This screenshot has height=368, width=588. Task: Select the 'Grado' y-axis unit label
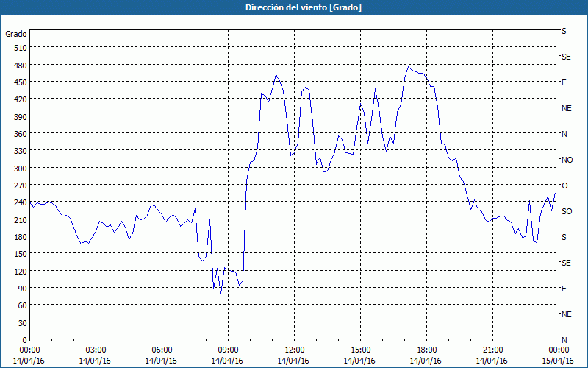click(16, 34)
